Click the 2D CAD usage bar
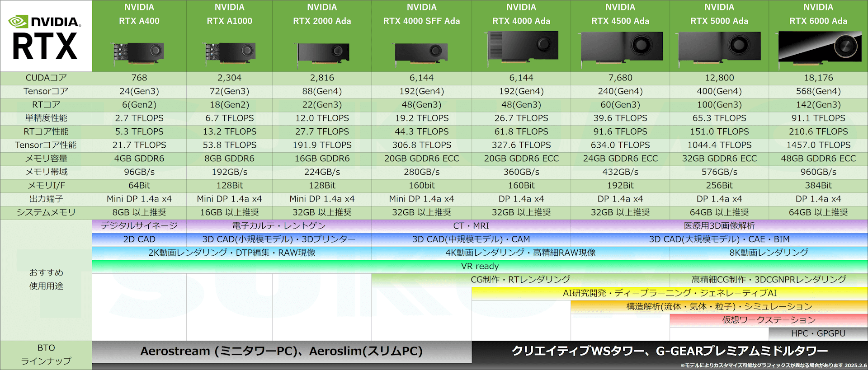868x370 pixels. coord(139,239)
